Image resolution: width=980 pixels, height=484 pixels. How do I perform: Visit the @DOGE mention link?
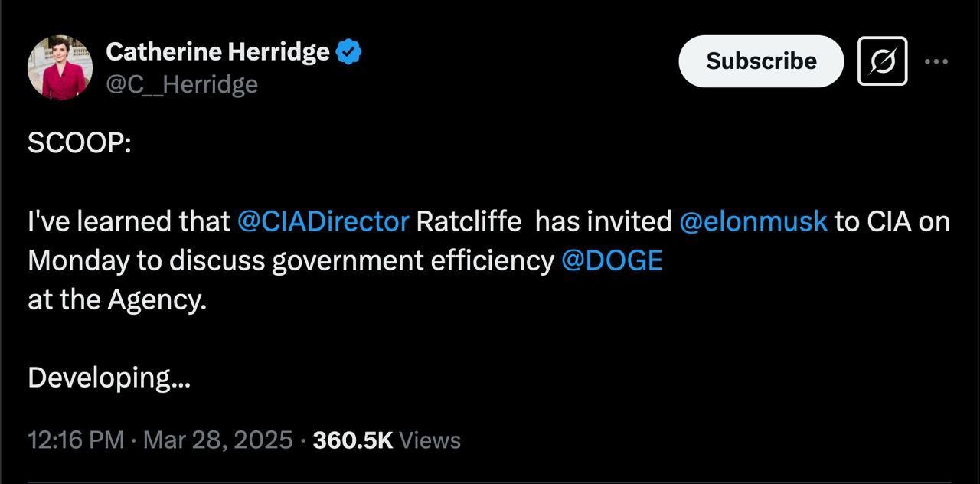[x=611, y=260]
